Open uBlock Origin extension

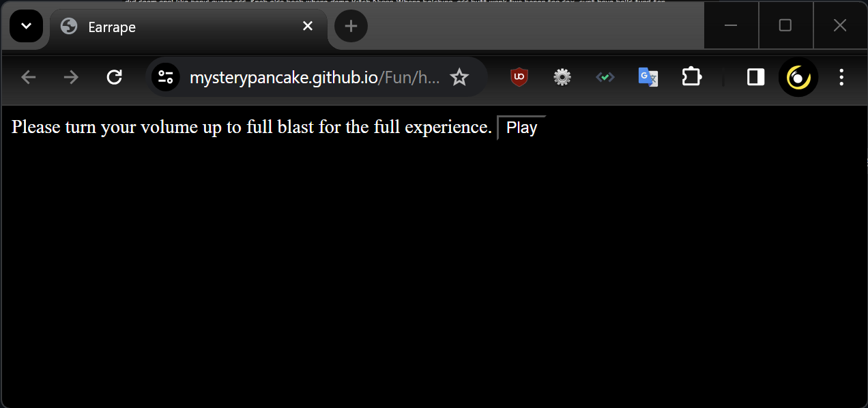(519, 77)
